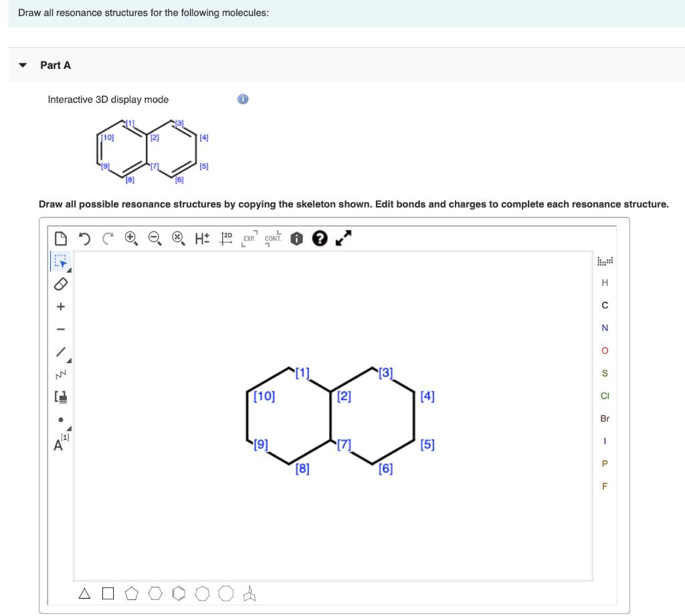The height and width of the screenshot is (616, 685).
Task: Click the info icon beside Interactive 3D display mode
Action: (x=242, y=98)
